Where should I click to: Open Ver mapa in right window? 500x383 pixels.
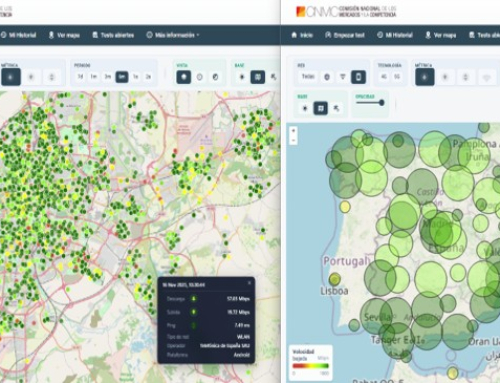click(441, 35)
